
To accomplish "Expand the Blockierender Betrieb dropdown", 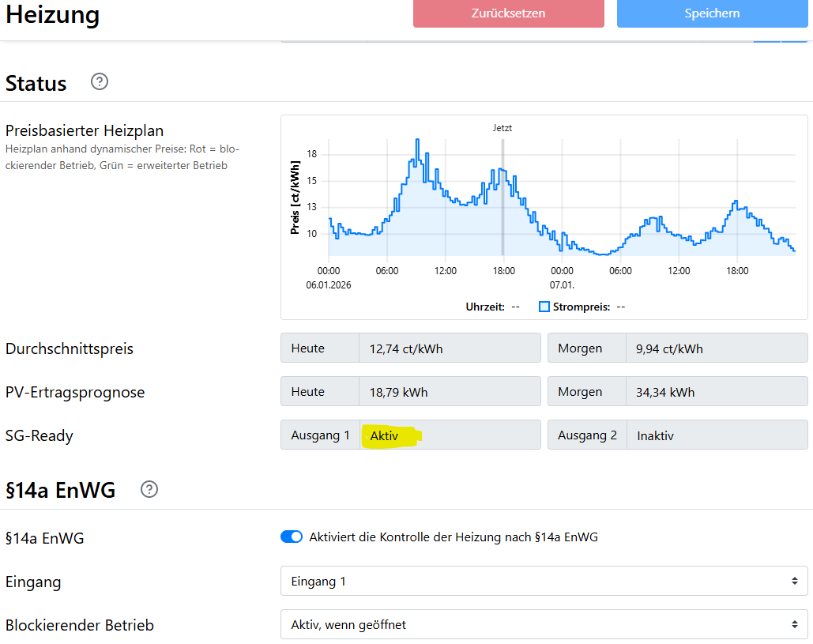I will [x=544, y=625].
